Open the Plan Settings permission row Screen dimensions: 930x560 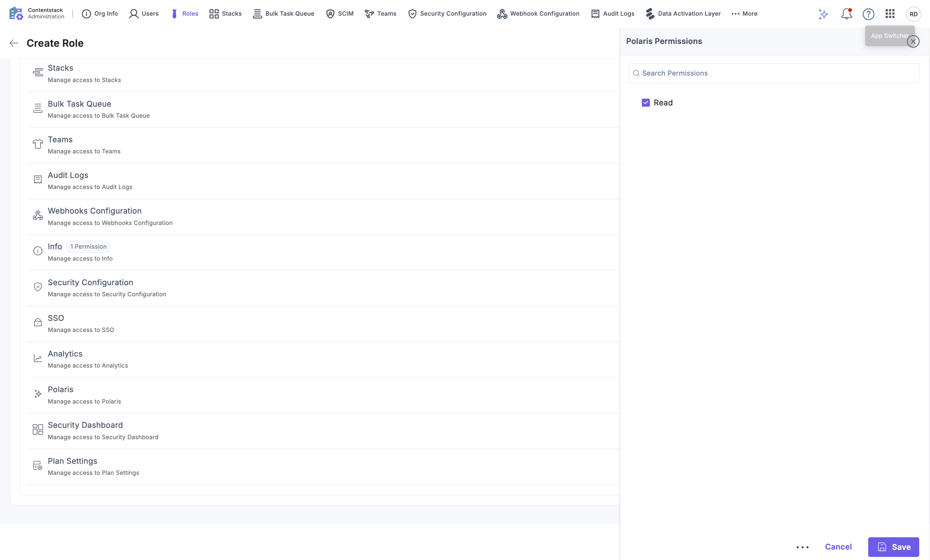tap(324, 467)
